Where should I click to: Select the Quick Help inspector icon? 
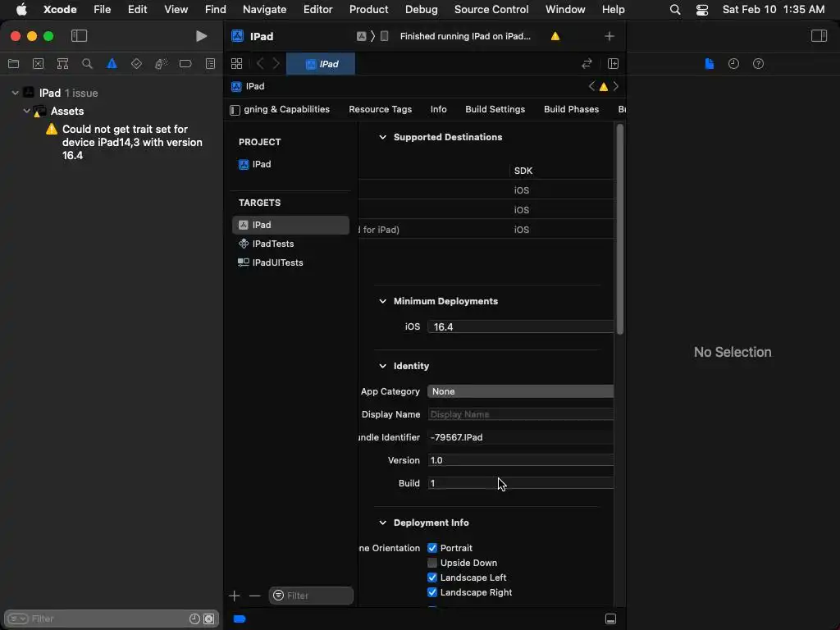758,64
